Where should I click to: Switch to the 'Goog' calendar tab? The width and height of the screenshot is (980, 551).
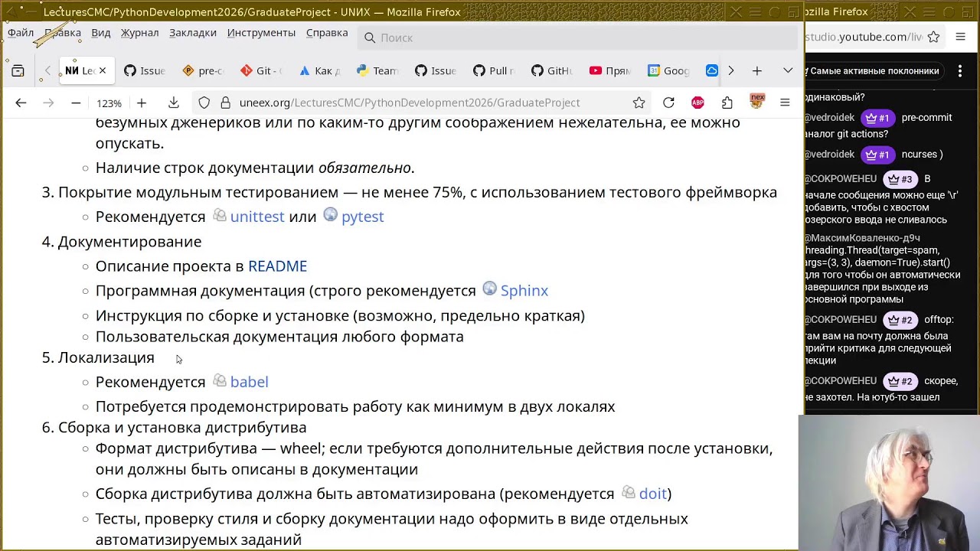coord(668,70)
